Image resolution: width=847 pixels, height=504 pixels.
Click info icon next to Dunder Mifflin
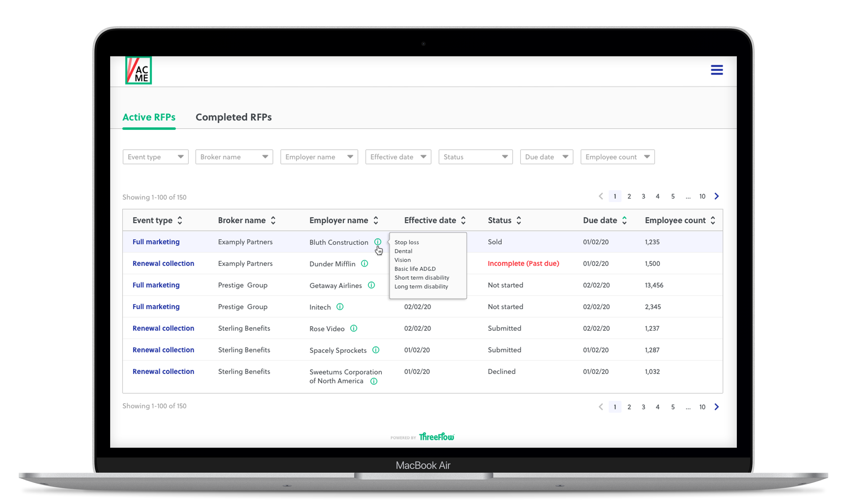(364, 263)
